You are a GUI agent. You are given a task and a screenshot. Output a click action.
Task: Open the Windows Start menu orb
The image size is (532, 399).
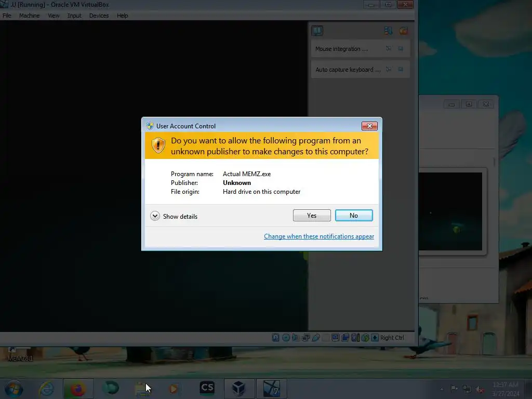pos(14,389)
